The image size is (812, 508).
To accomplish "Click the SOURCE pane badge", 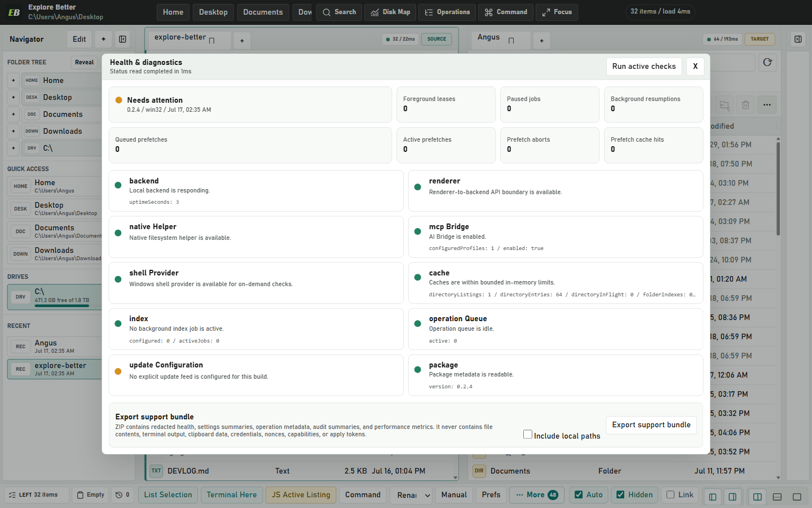I will pyautogui.click(x=436, y=39).
